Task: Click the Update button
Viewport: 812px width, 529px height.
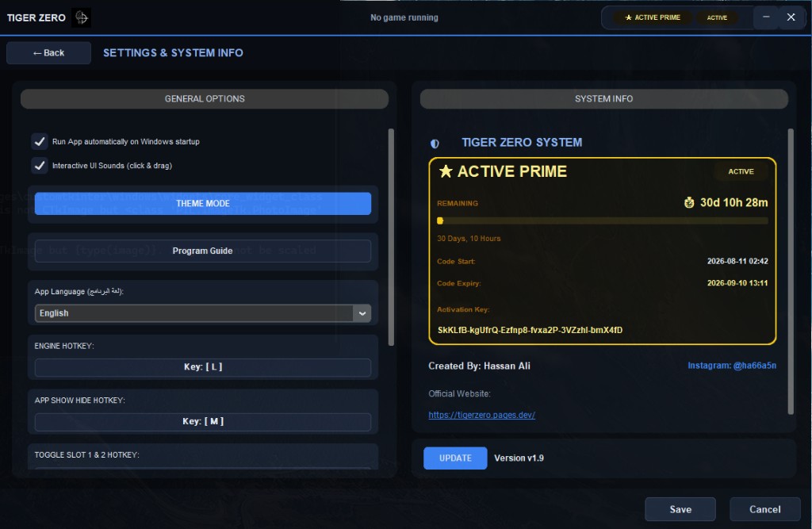Action: tap(455, 458)
